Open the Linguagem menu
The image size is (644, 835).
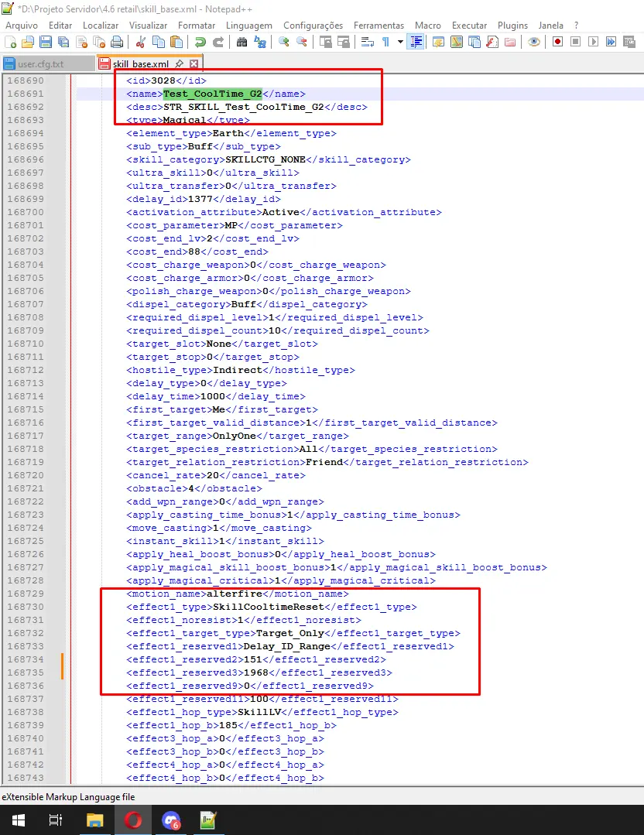248,25
